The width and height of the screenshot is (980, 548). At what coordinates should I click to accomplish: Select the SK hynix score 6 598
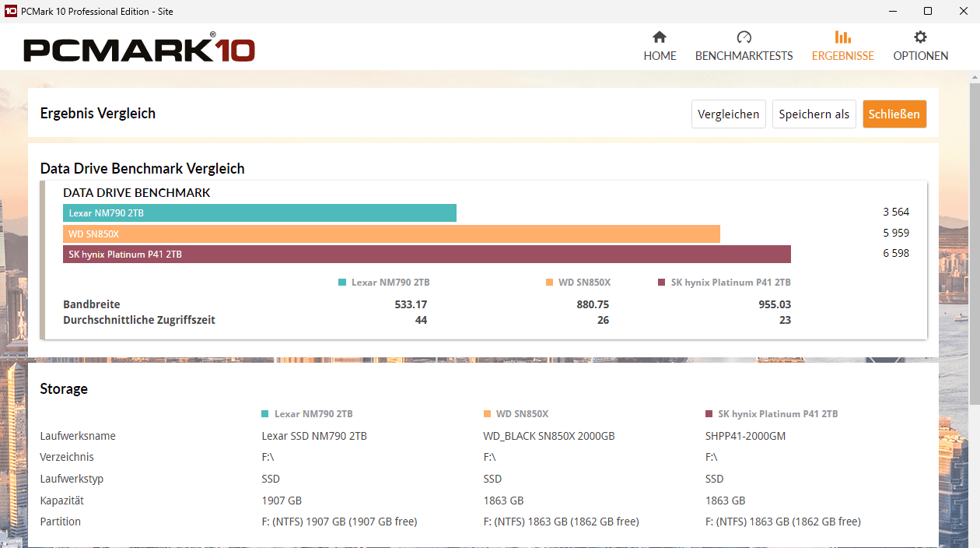896,253
